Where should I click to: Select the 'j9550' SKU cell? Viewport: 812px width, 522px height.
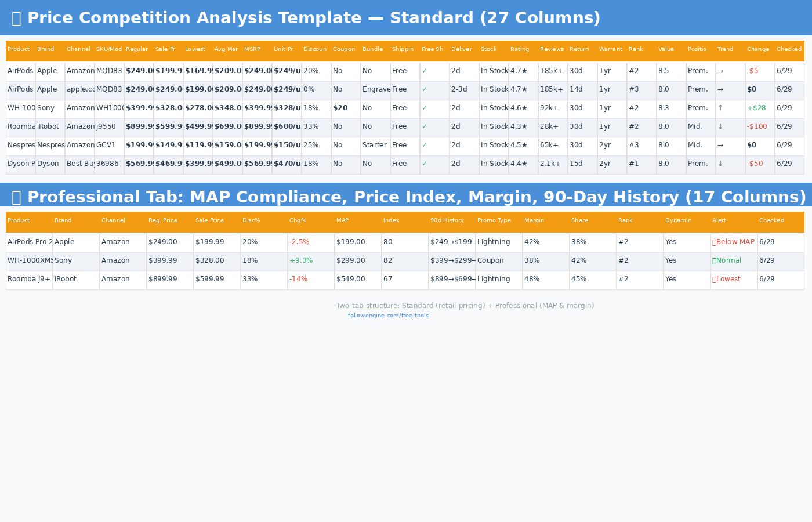pos(109,127)
